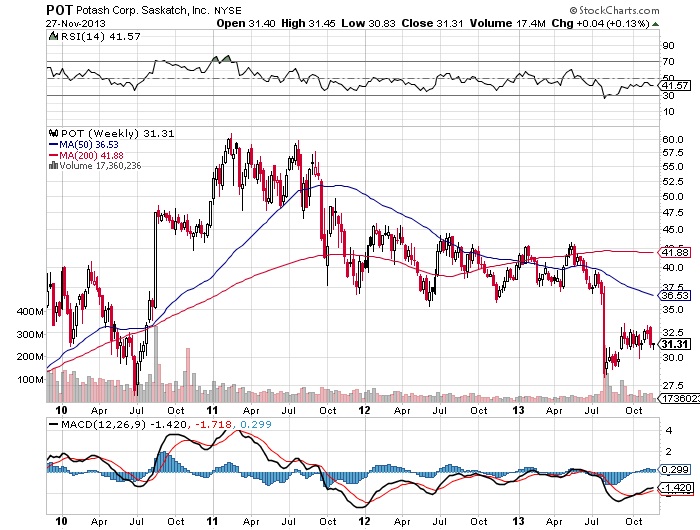
Task: Click the date 27-Nov-2013
Action: pos(75,23)
